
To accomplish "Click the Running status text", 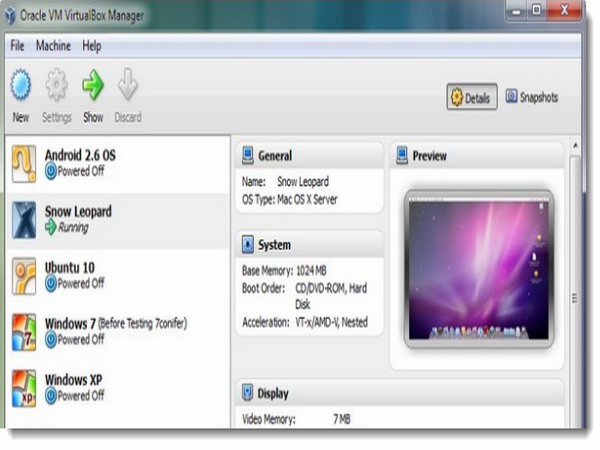I will click(x=73, y=227).
